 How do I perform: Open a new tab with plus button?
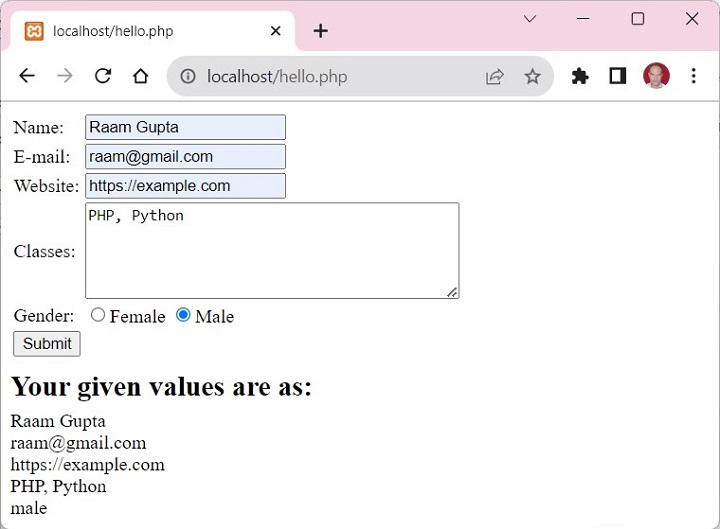tap(321, 31)
